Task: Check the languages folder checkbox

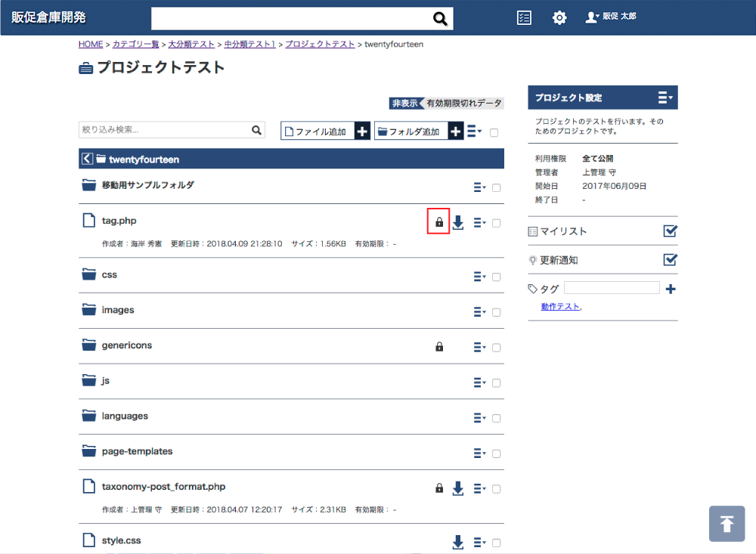Action: coord(496,418)
